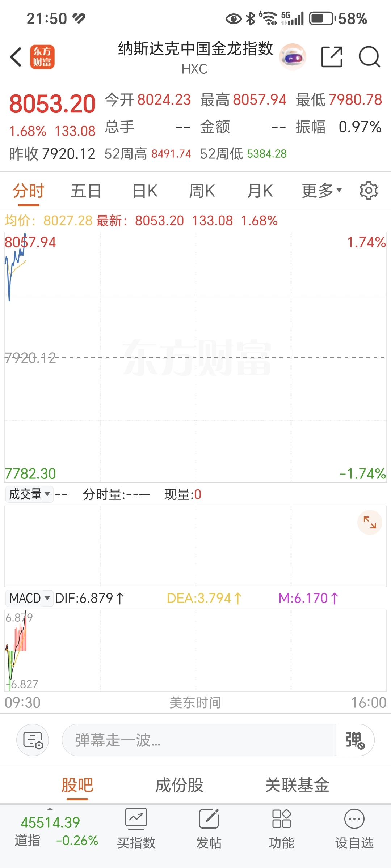Open chart settings gear icon
The height and width of the screenshot is (868, 391).
369,191
